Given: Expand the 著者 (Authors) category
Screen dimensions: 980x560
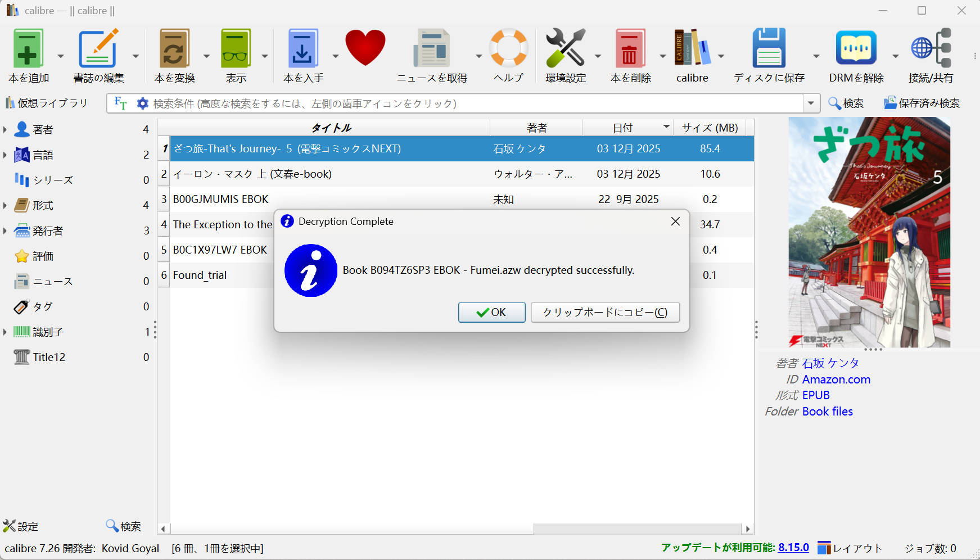Looking at the screenshot, I should 5,130.
